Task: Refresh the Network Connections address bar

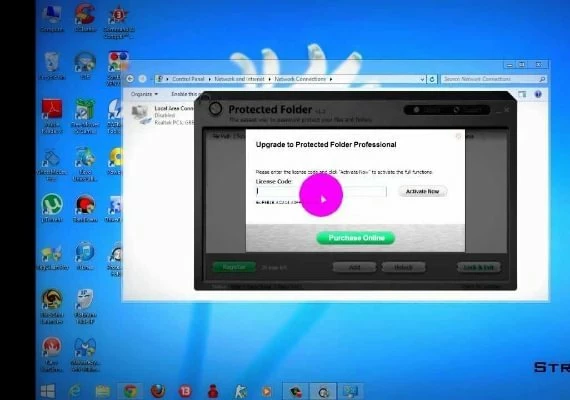Action: coord(431,79)
